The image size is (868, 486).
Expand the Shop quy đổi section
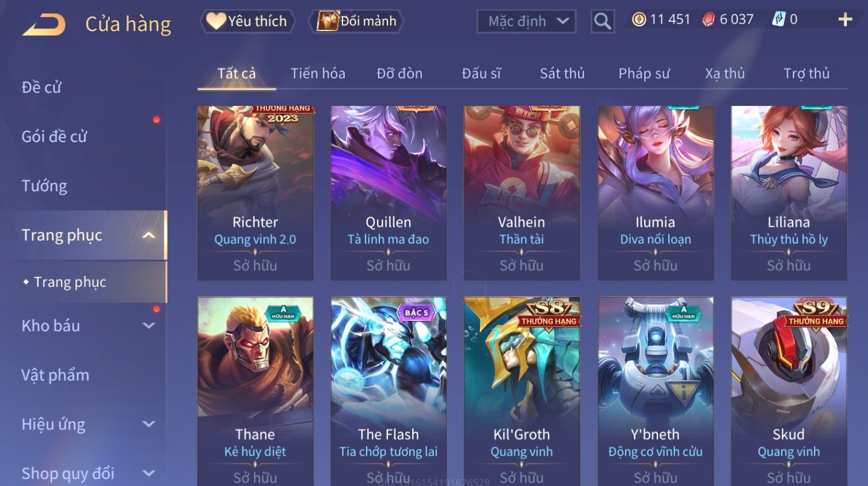149,473
